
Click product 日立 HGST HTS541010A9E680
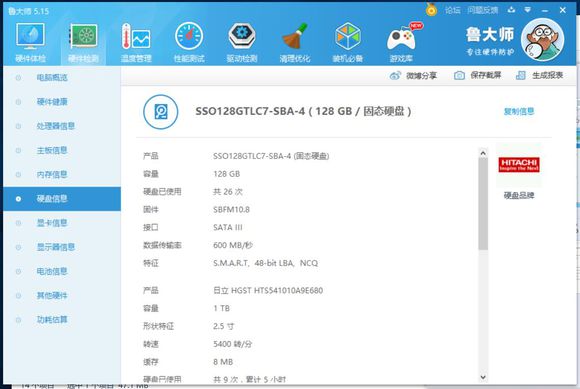tap(268, 290)
